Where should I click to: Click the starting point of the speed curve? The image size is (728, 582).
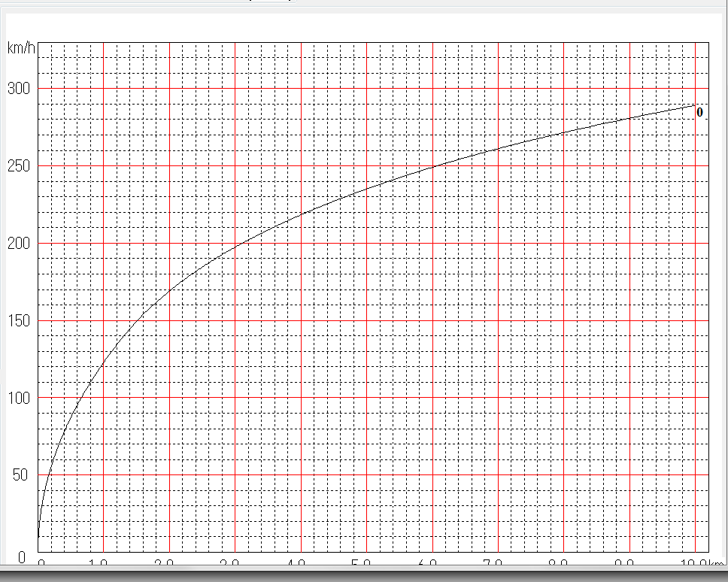pyautogui.click(x=38, y=538)
